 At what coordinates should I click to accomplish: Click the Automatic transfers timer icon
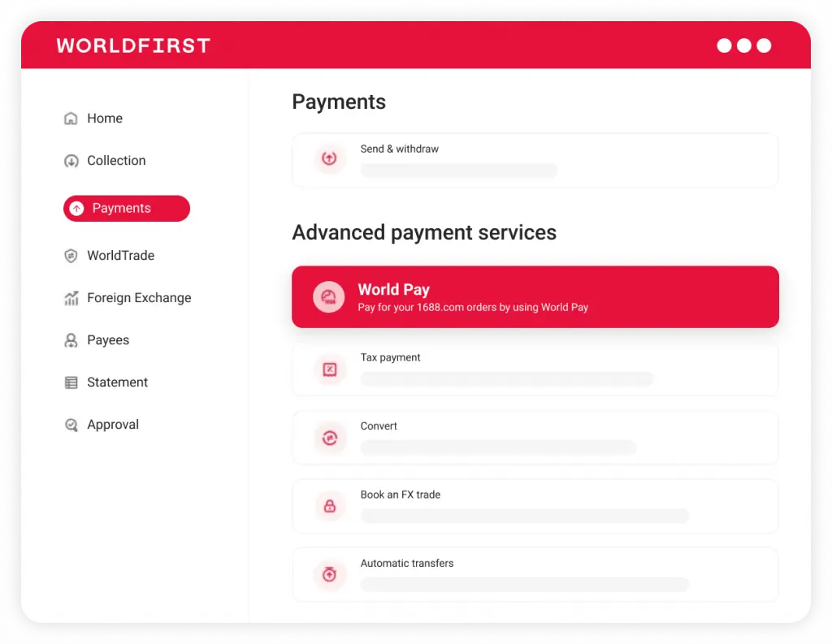(x=329, y=575)
